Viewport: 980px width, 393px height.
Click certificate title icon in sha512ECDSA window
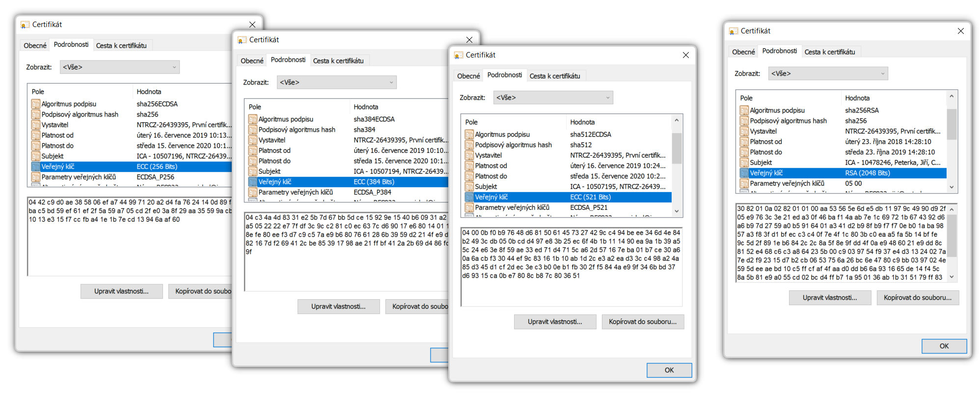(x=459, y=55)
